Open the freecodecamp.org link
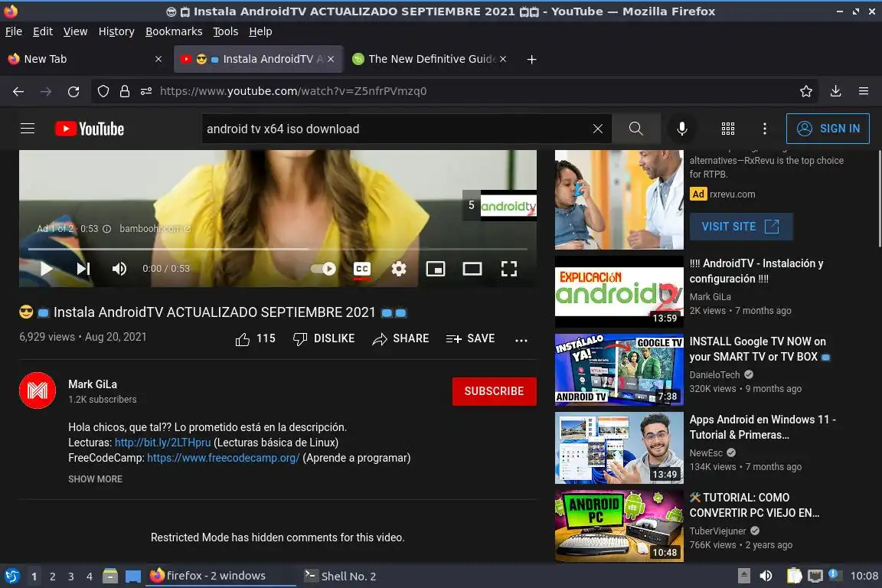 pos(224,457)
